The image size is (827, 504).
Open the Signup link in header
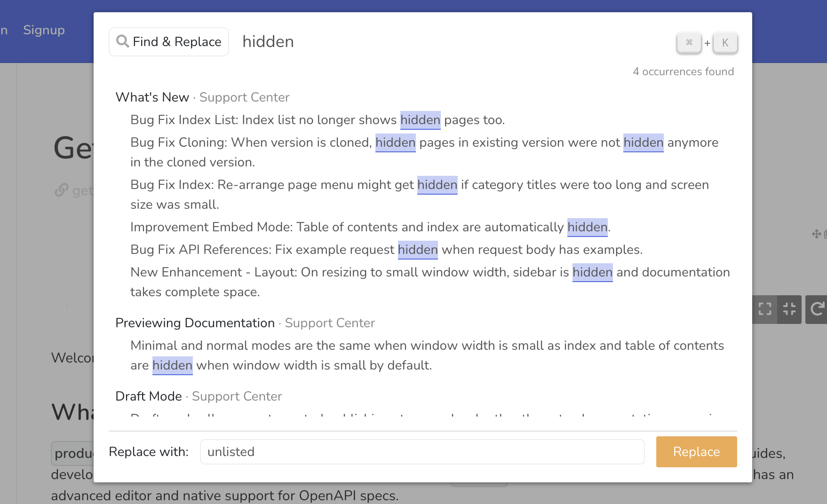point(44,30)
